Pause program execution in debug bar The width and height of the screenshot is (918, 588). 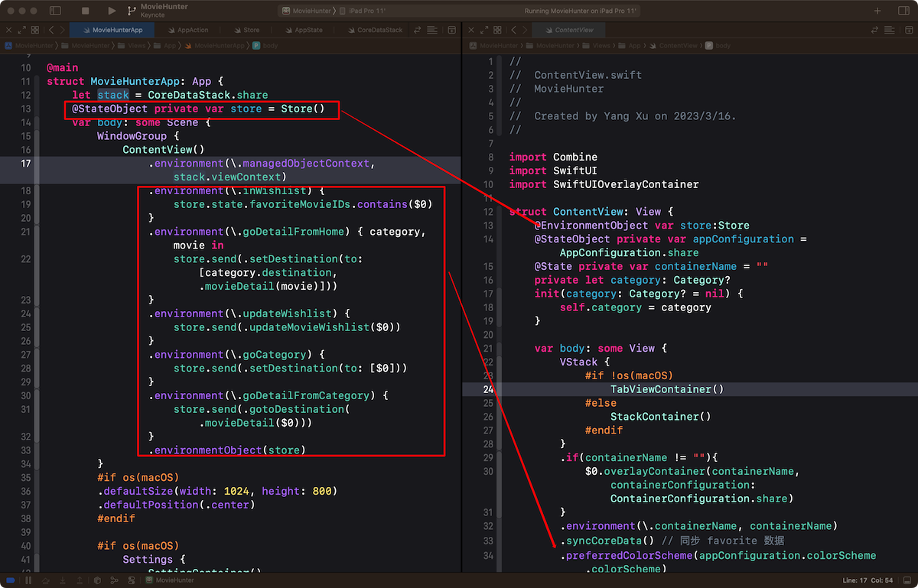click(28, 580)
